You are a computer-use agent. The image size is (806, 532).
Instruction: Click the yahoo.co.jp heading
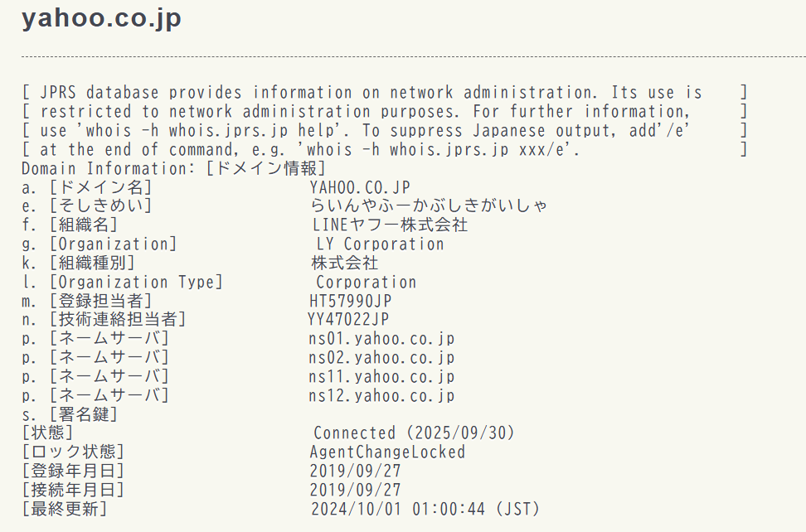coord(101,18)
